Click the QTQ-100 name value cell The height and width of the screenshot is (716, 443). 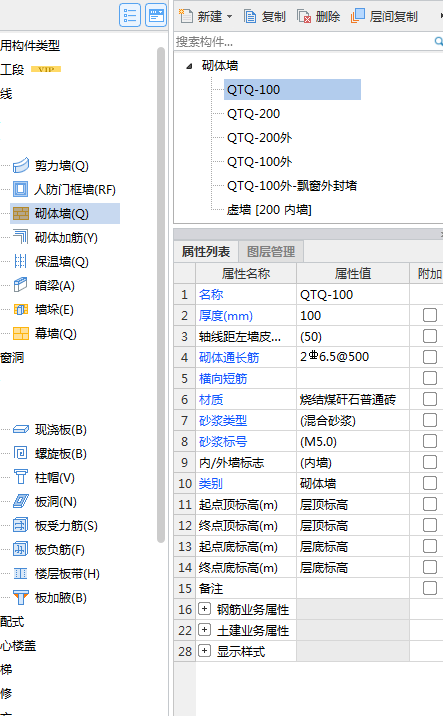point(353,295)
